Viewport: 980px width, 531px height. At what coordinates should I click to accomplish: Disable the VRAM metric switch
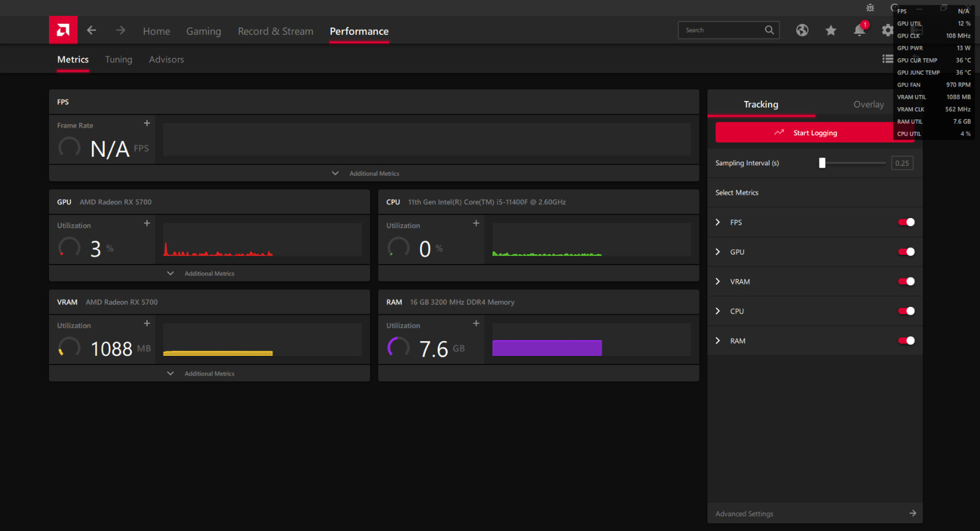907,282
